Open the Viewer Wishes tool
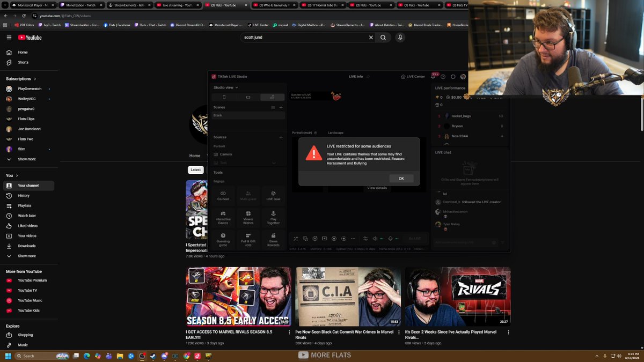This screenshot has height=362, width=644. [x=248, y=217]
